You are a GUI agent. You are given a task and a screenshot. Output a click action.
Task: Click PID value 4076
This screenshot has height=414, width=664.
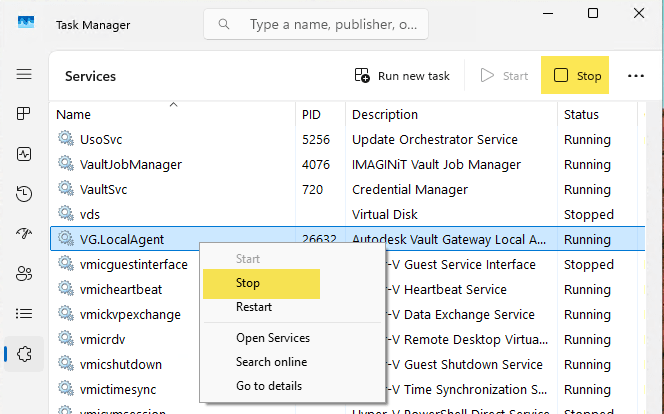315,165
